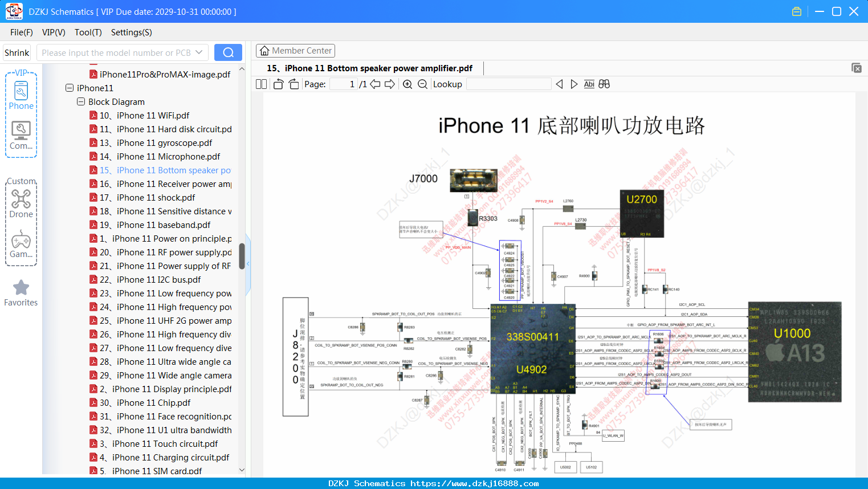The height and width of the screenshot is (489, 868).
Task: Collapse the Block Diagram node
Action: click(x=81, y=101)
